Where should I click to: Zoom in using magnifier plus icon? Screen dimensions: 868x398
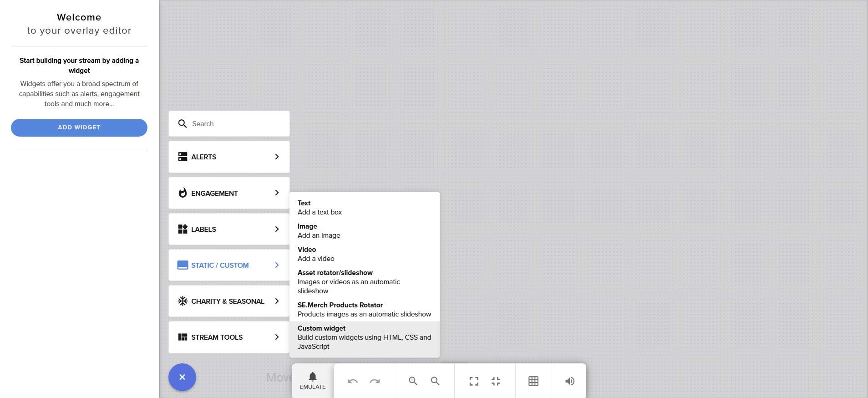(413, 381)
